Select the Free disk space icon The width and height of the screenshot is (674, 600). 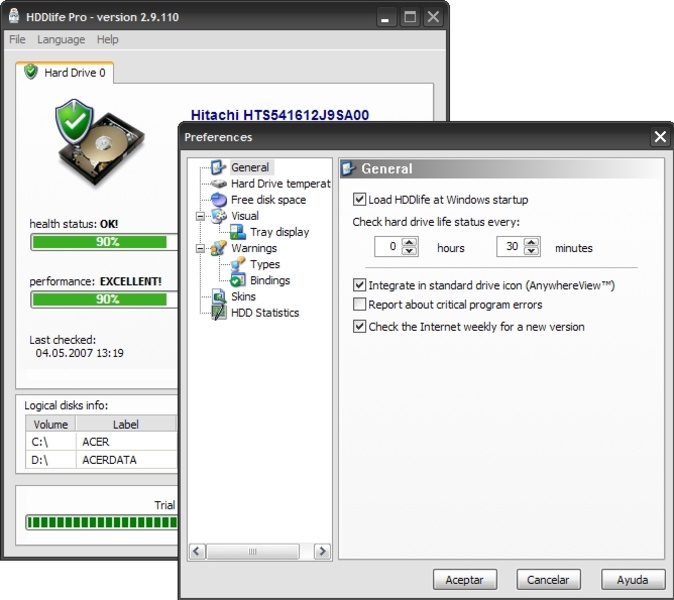[x=219, y=200]
